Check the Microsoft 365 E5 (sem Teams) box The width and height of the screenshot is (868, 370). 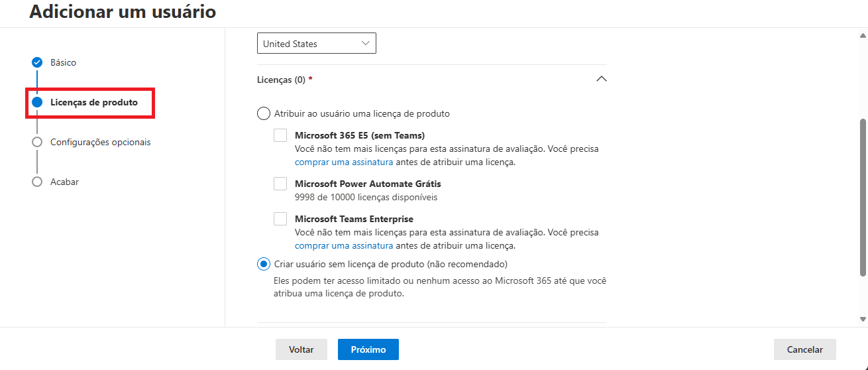(x=280, y=136)
